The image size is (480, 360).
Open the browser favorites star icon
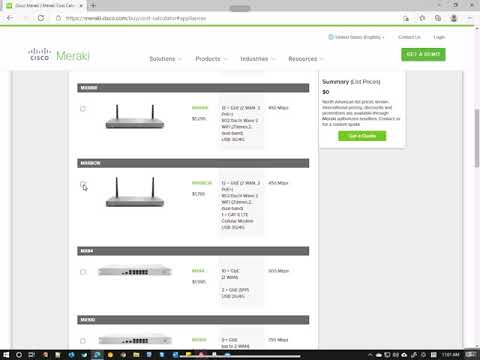click(x=422, y=18)
